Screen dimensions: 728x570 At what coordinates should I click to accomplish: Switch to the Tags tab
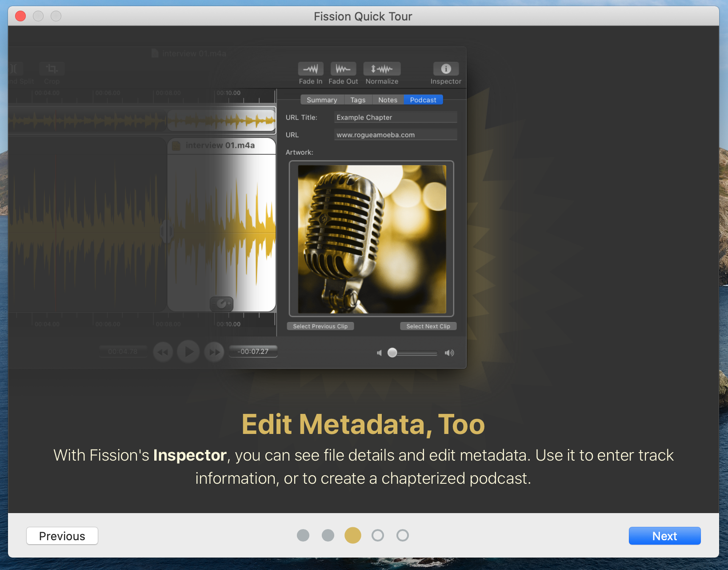coord(358,100)
